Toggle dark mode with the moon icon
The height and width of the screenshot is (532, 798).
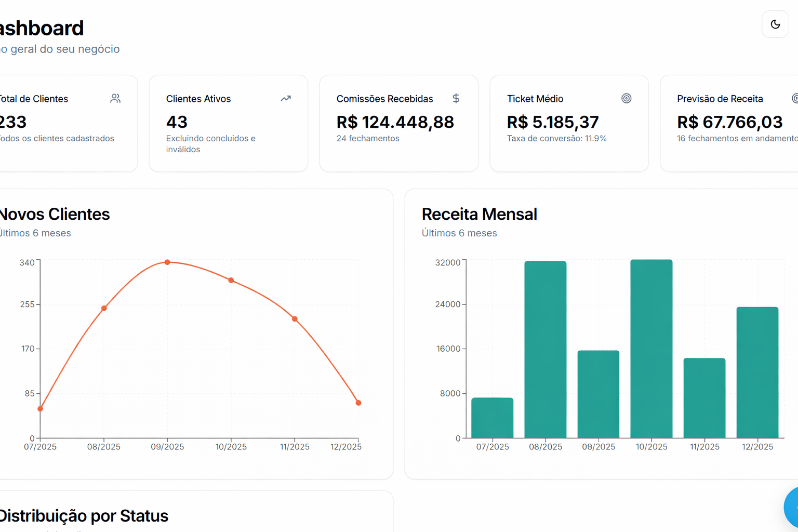coord(775,24)
